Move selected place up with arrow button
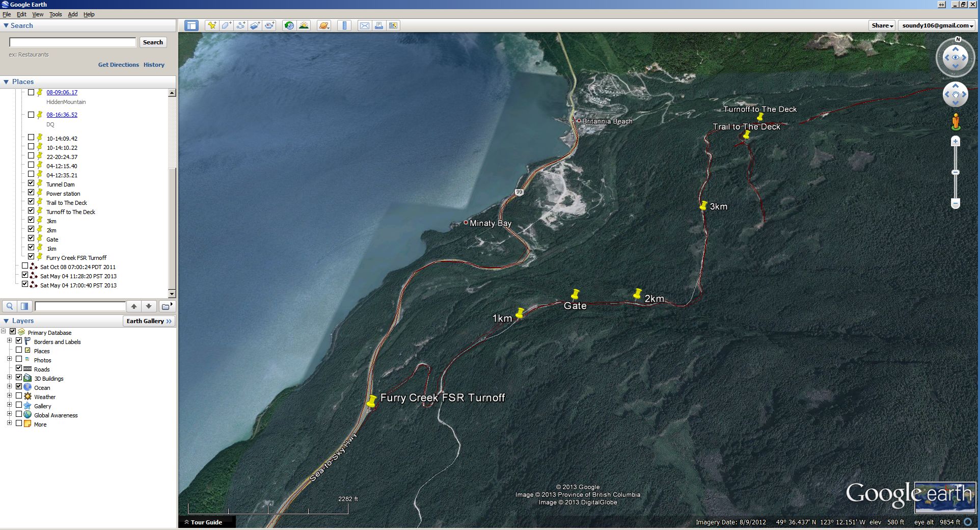Screen dimensions: 980x530 (134, 306)
